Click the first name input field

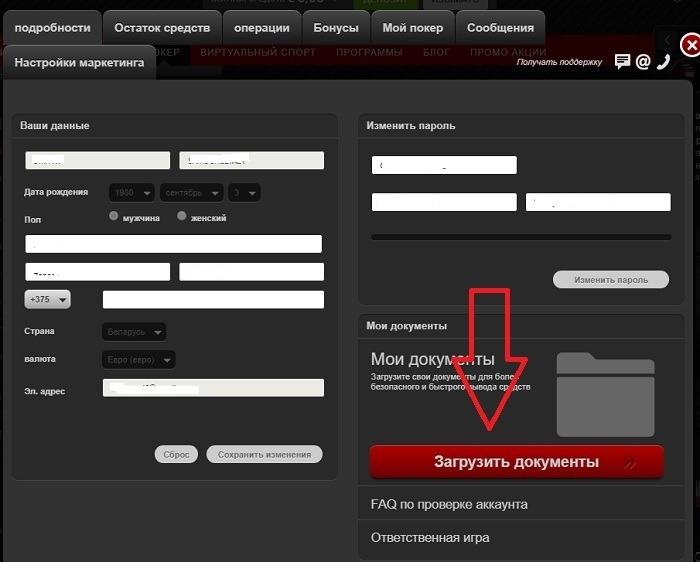pyautogui.click(x=98, y=160)
